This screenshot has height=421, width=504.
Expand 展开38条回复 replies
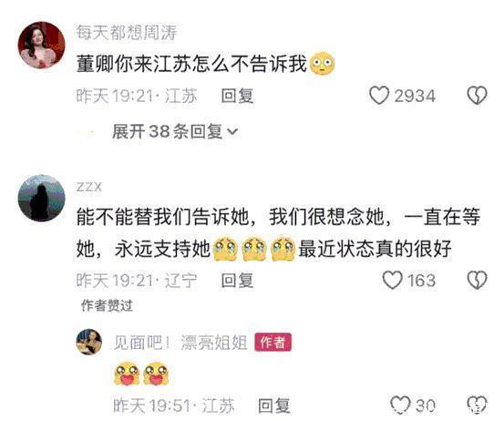[175, 131]
